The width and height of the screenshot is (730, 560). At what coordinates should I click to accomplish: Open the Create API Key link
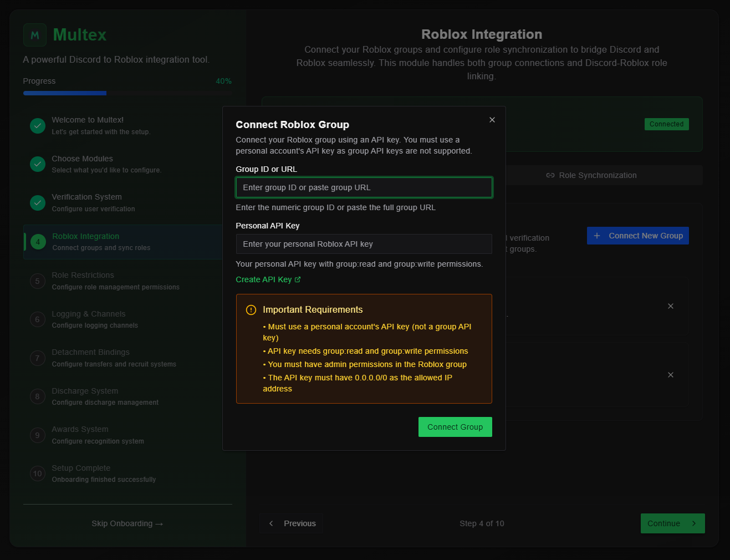tap(268, 279)
